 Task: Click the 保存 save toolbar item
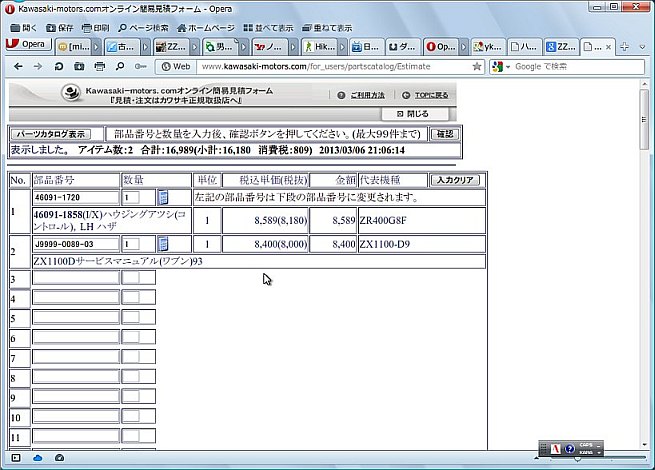click(59, 28)
